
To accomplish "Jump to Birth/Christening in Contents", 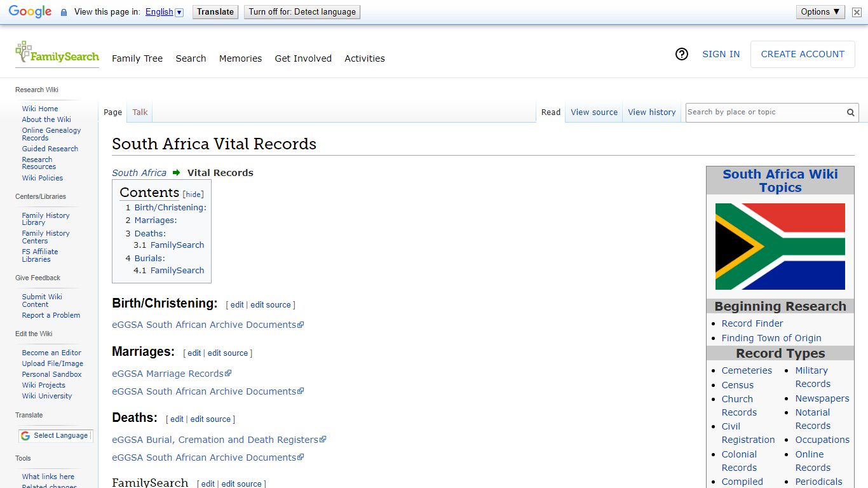I will [x=170, y=208].
